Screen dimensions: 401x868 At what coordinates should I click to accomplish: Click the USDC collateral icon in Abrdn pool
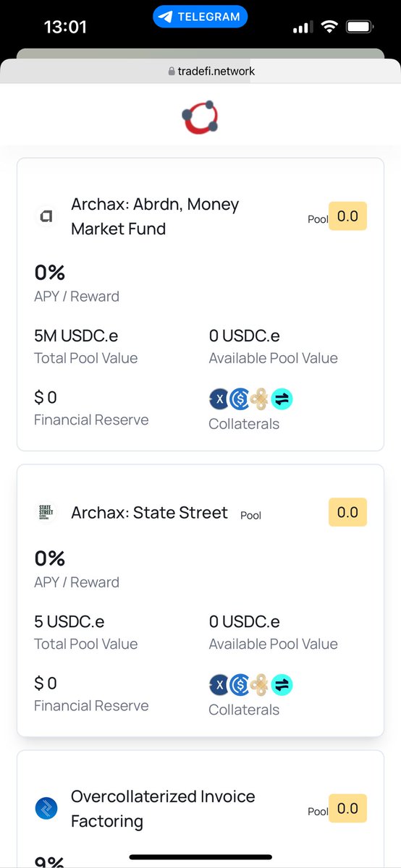coord(240,399)
